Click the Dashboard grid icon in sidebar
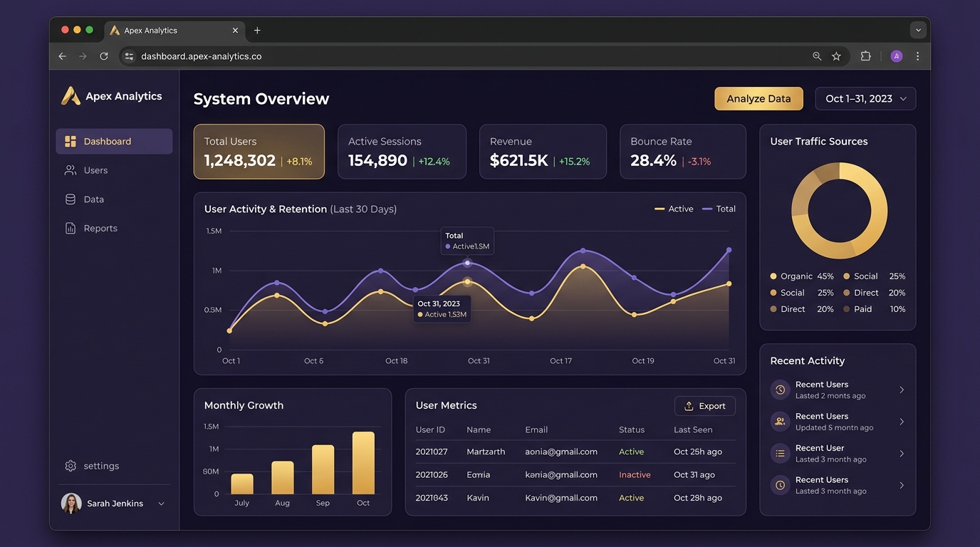The image size is (980, 547). 71,142
